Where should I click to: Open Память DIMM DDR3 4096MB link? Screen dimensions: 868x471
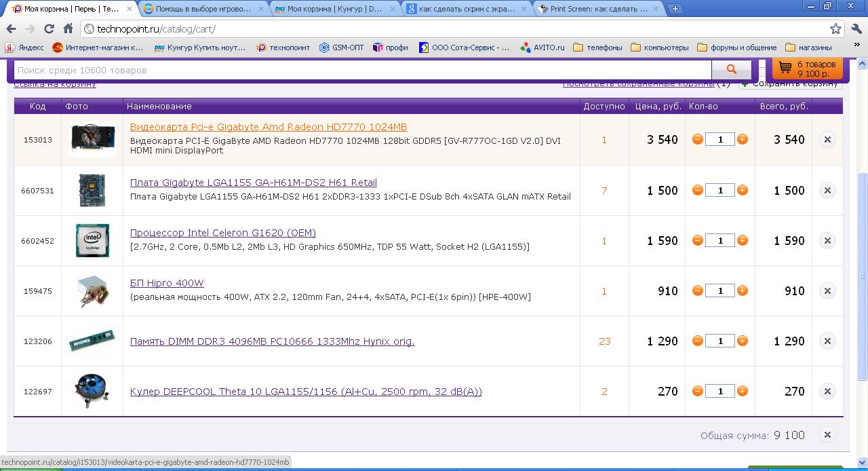click(x=273, y=341)
